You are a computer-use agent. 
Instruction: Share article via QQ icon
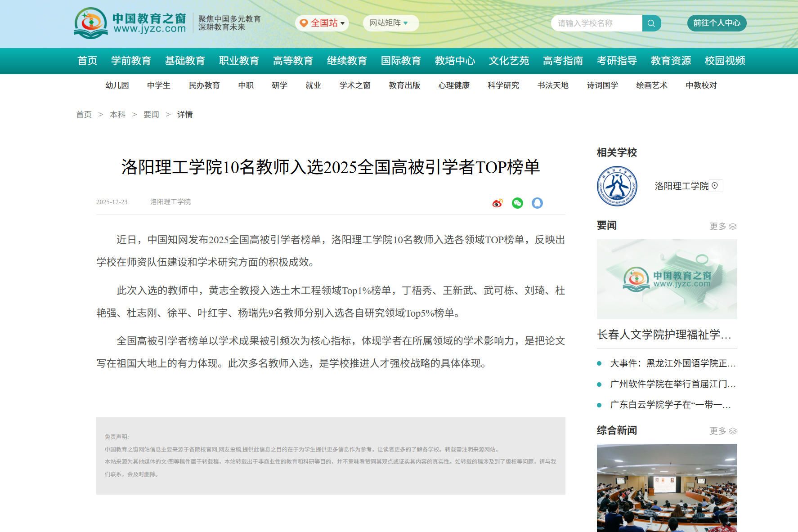click(x=537, y=203)
